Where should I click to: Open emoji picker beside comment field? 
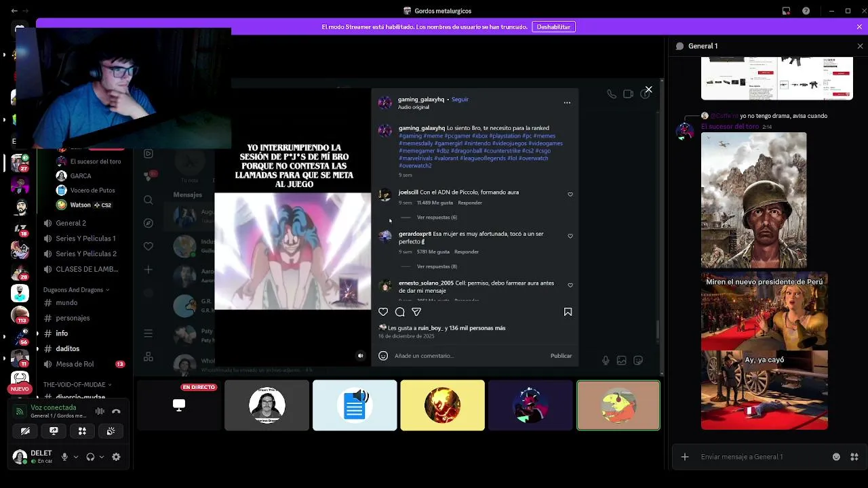pos(383,356)
